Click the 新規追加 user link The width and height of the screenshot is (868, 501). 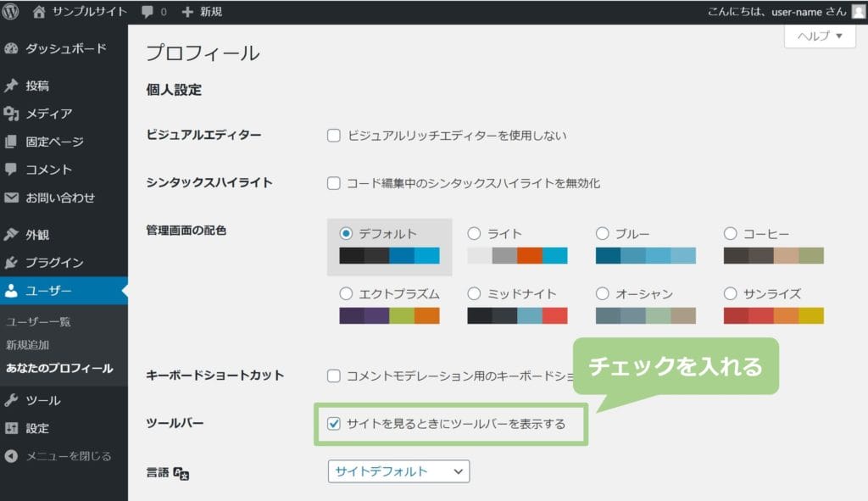28,345
